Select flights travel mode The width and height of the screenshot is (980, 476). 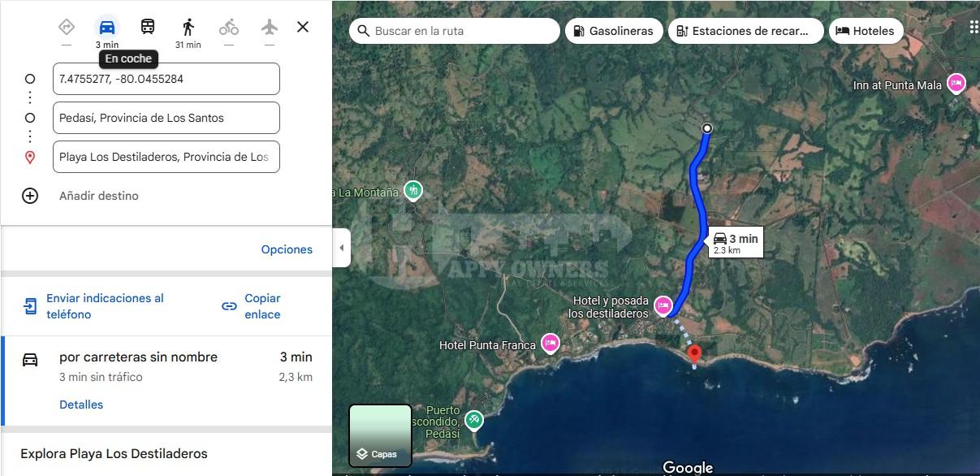270,27
